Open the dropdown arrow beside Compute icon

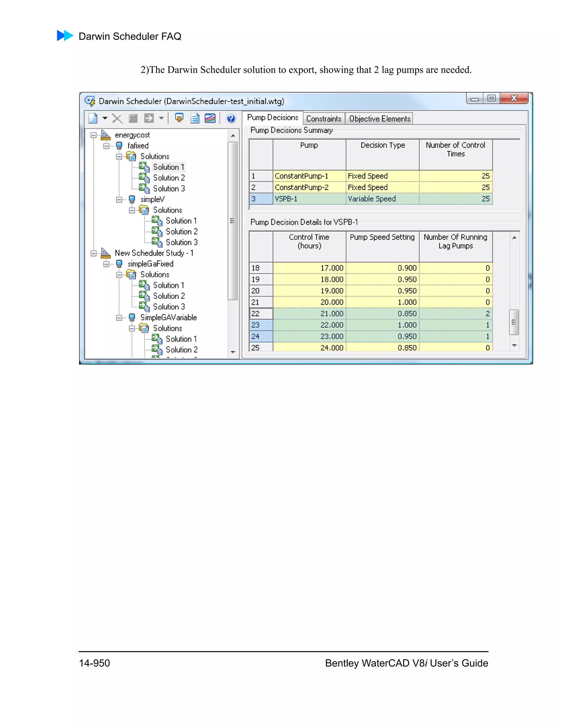pos(161,118)
